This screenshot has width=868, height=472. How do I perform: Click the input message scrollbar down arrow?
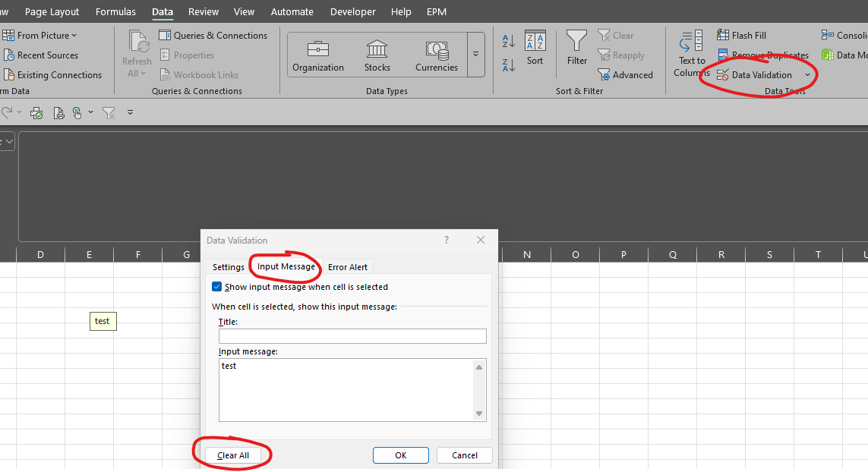pos(479,414)
